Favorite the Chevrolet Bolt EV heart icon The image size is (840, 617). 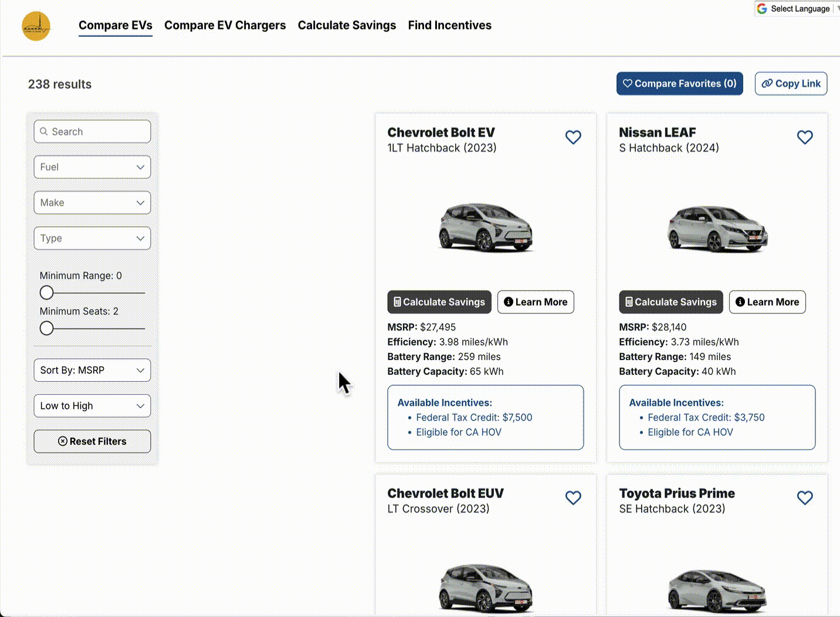[x=573, y=137]
